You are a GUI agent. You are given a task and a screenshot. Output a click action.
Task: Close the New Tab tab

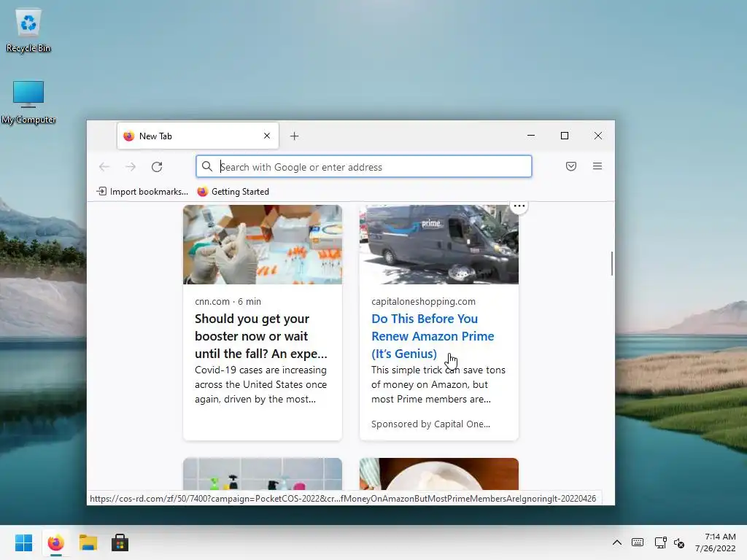[267, 136]
